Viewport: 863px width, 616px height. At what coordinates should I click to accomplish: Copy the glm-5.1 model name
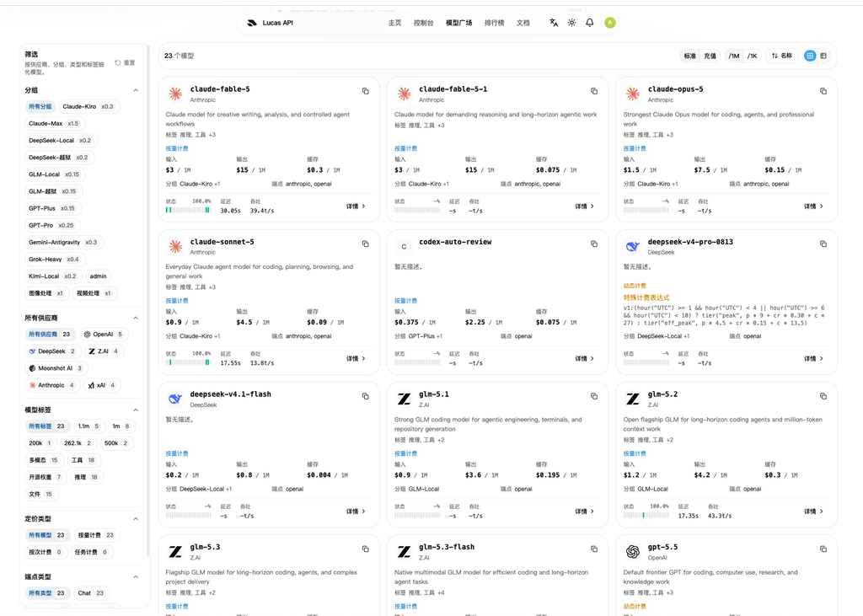click(x=594, y=396)
